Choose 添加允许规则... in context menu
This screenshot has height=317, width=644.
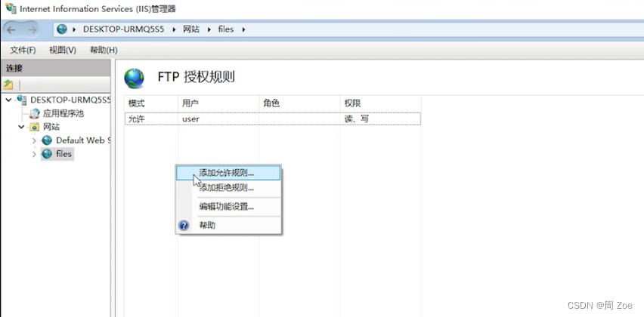click(x=228, y=173)
